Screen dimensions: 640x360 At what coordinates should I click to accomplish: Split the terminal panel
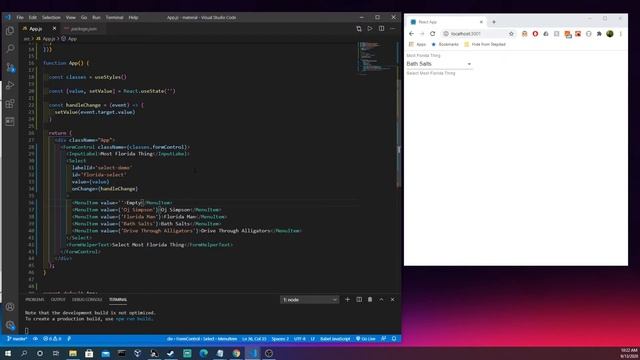(359, 300)
